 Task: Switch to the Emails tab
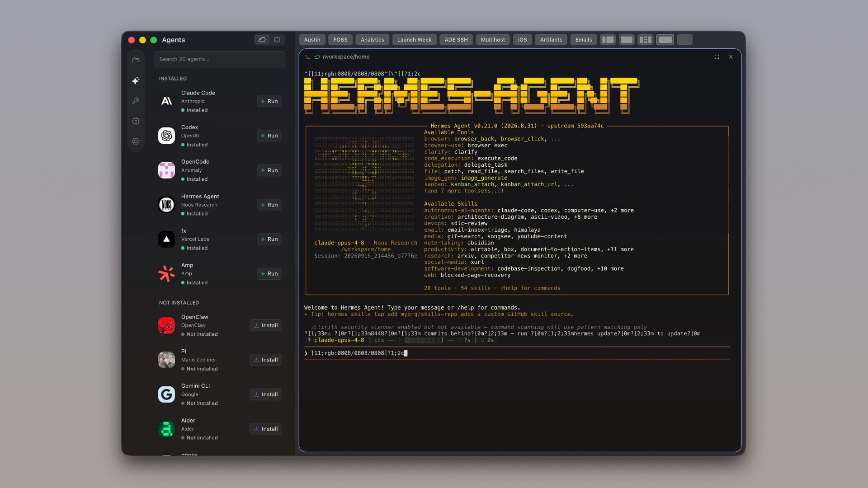(584, 40)
